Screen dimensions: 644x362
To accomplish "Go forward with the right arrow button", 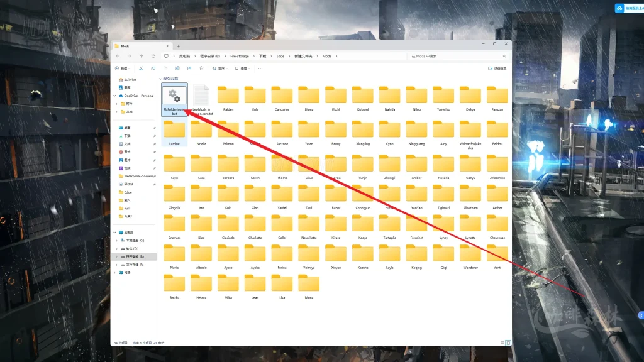I will click(129, 56).
